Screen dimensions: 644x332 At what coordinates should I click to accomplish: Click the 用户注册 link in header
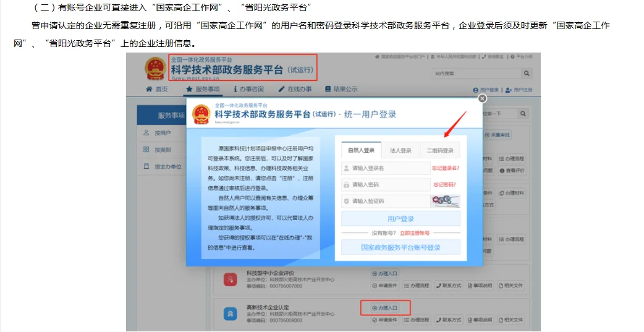point(519,90)
